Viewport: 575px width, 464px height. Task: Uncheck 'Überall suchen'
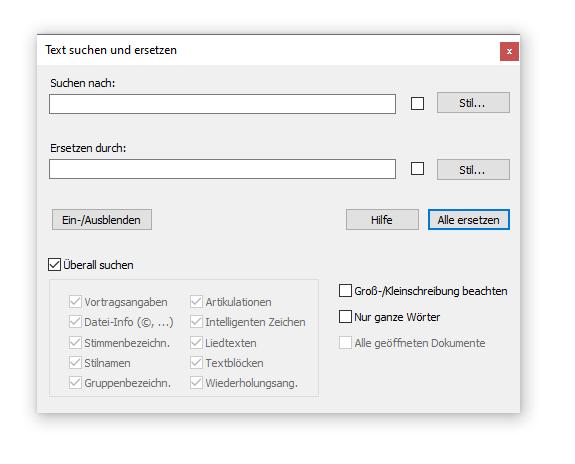coord(54,264)
